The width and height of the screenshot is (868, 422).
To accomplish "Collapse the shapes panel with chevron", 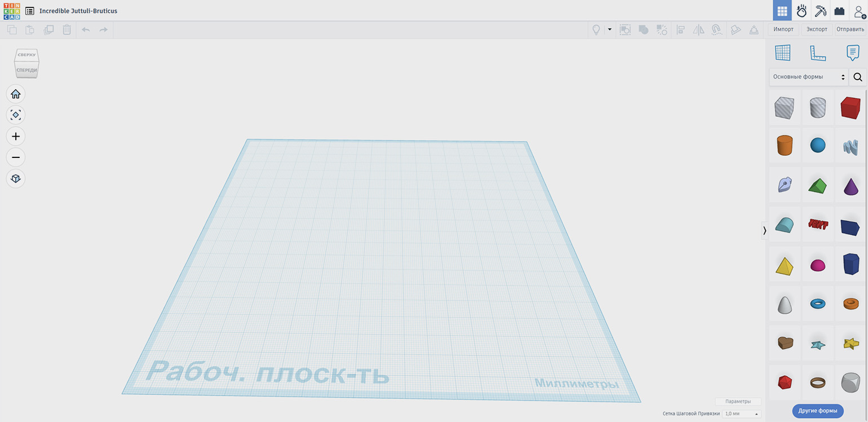I will point(764,230).
